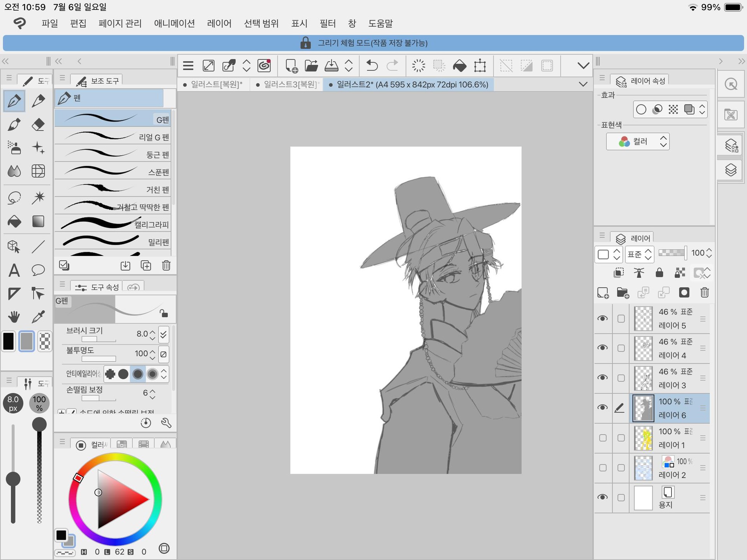
Task: Open the Filter (필터) menu
Action: pyautogui.click(x=327, y=23)
